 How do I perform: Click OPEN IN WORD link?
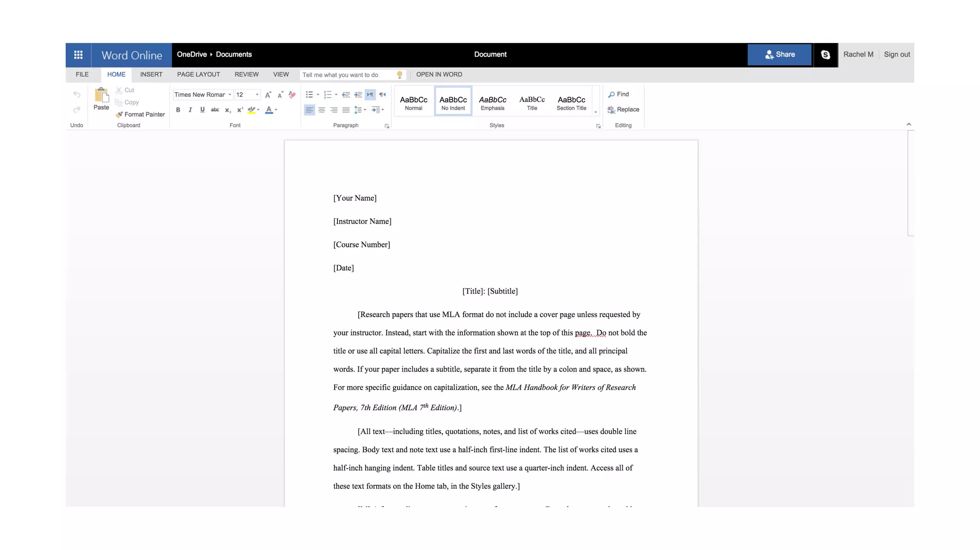pyautogui.click(x=439, y=75)
